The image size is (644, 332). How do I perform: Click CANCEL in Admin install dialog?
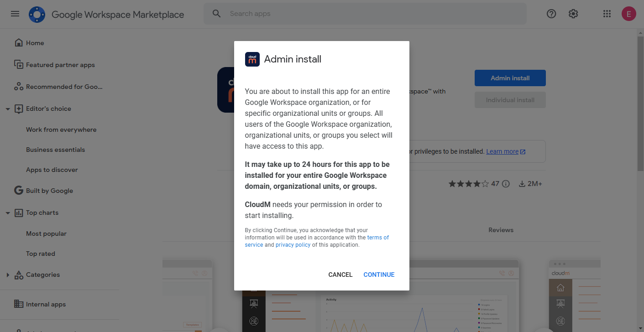coord(340,275)
